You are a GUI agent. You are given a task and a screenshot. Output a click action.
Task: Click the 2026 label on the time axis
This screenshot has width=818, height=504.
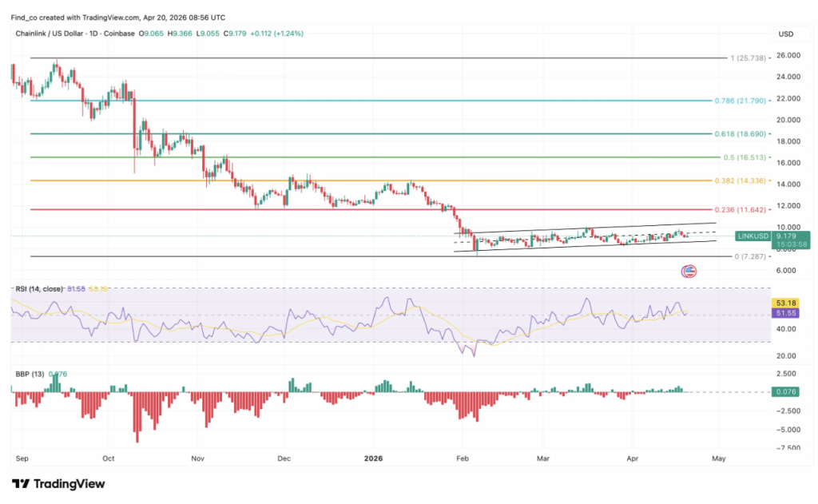[x=374, y=458]
